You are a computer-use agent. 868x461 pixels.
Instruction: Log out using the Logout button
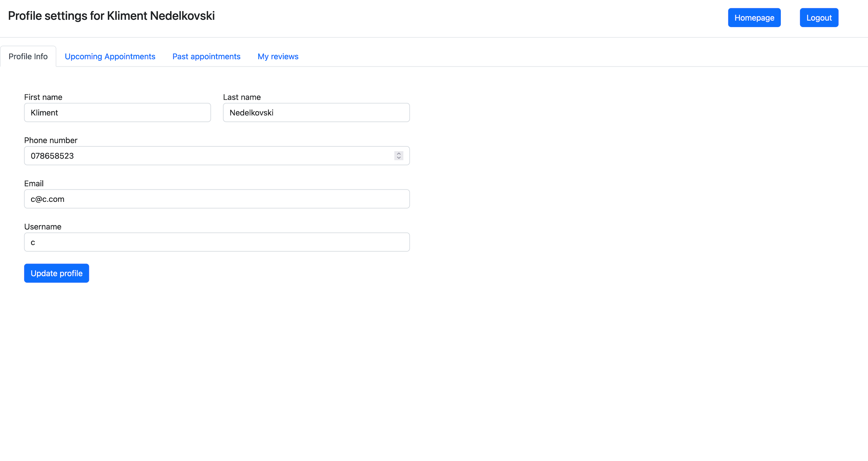(x=819, y=18)
